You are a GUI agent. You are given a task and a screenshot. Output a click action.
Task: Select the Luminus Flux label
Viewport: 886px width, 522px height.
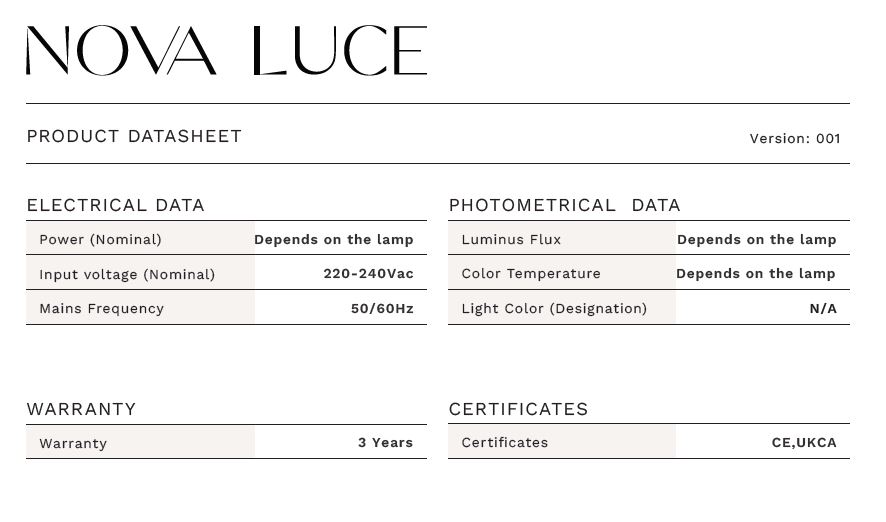point(511,240)
